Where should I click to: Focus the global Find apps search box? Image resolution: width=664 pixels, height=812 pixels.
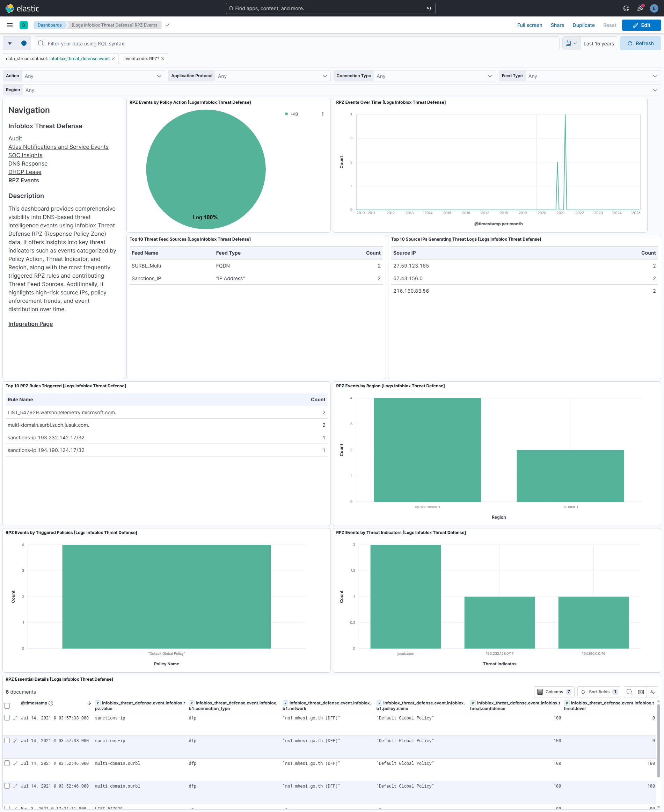point(330,8)
